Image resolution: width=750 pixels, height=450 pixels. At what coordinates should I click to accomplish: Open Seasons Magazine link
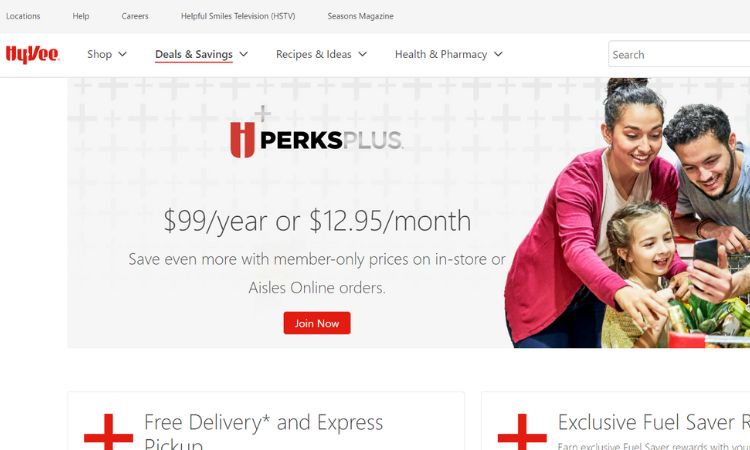click(361, 16)
